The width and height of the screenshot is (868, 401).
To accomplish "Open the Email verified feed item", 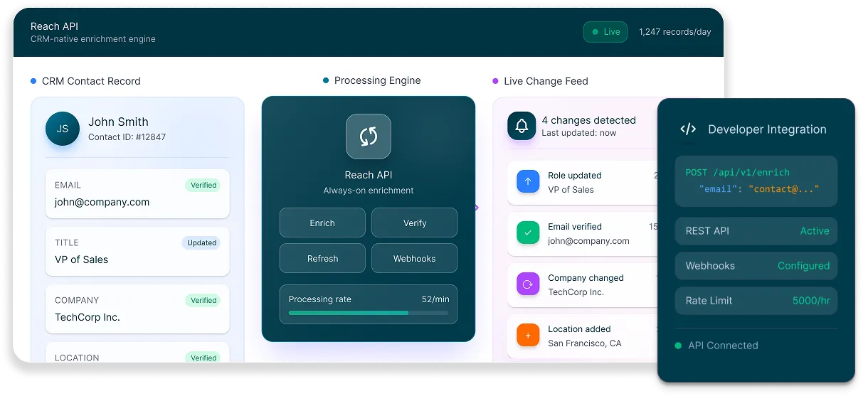I will (x=583, y=234).
